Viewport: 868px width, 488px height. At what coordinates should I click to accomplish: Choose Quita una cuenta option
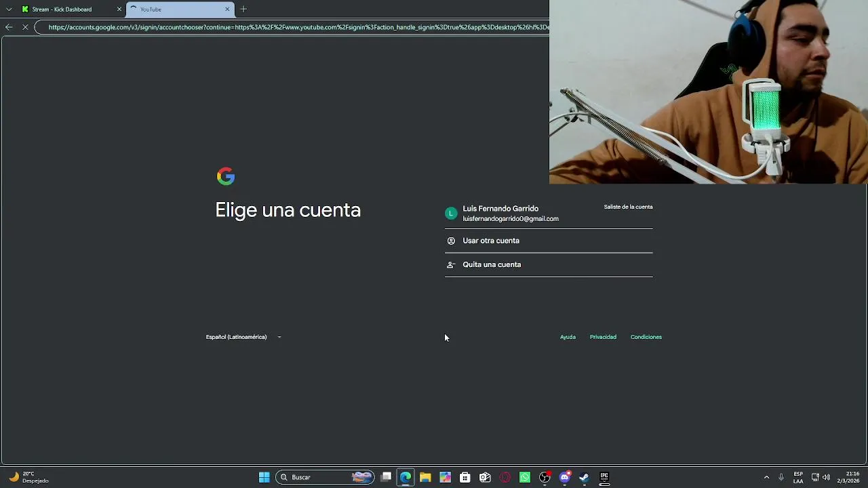coord(549,264)
